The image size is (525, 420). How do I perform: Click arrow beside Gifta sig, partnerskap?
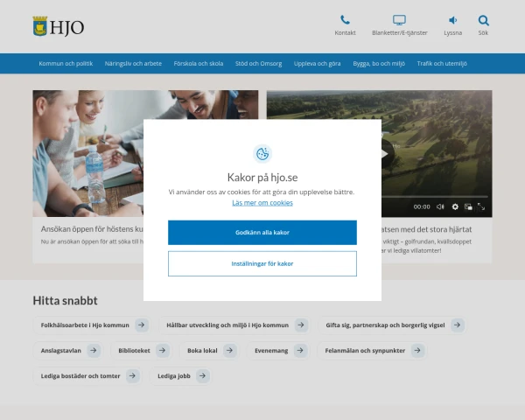(x=457, y=325)
